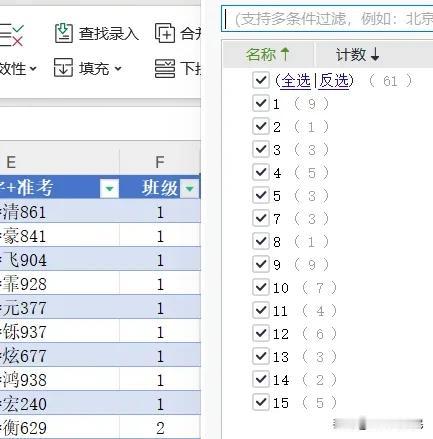Screen dimensions: 433x439
Task: Click the 填充 fill icon
Action: point(63,68)
